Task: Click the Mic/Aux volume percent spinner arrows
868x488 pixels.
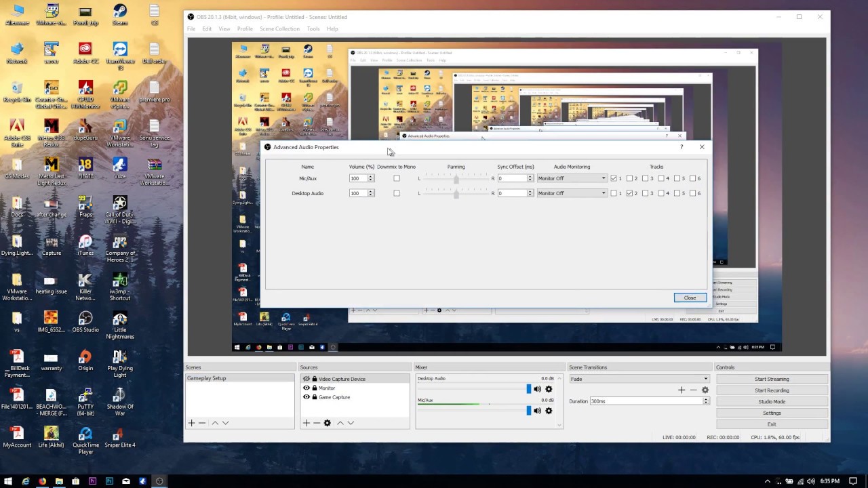Action: 371,178
